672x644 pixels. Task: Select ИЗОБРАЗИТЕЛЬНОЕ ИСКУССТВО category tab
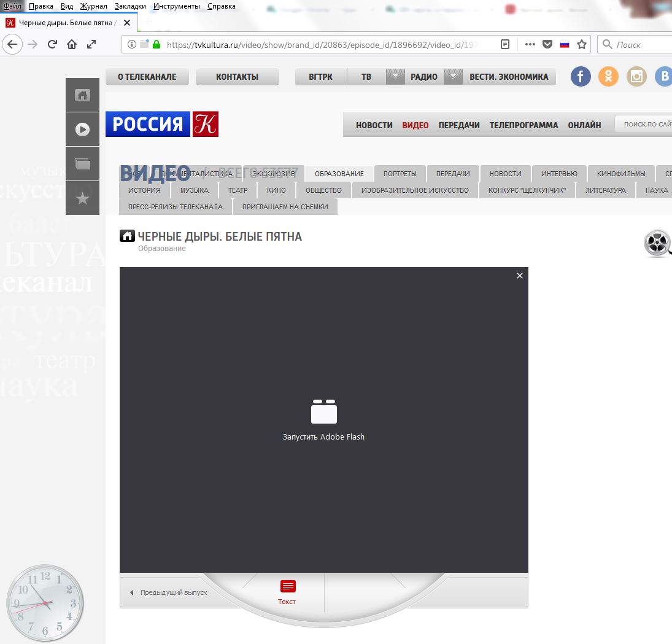coord(415,190)
